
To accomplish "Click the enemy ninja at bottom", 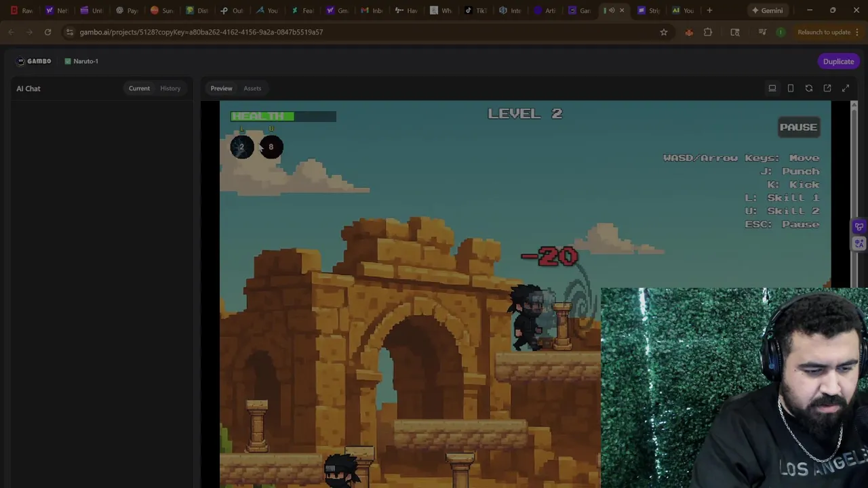I will pyautogui.click(x=341, y=471).
